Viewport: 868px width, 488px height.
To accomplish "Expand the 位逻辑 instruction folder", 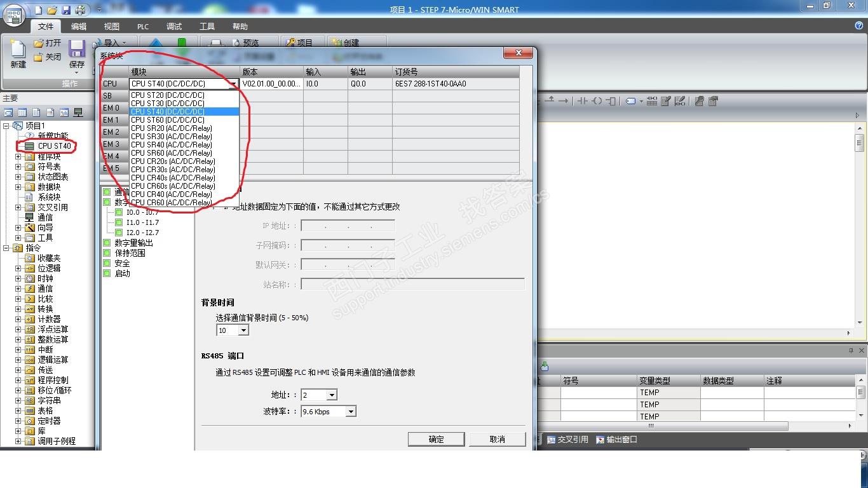I will 18,268.
